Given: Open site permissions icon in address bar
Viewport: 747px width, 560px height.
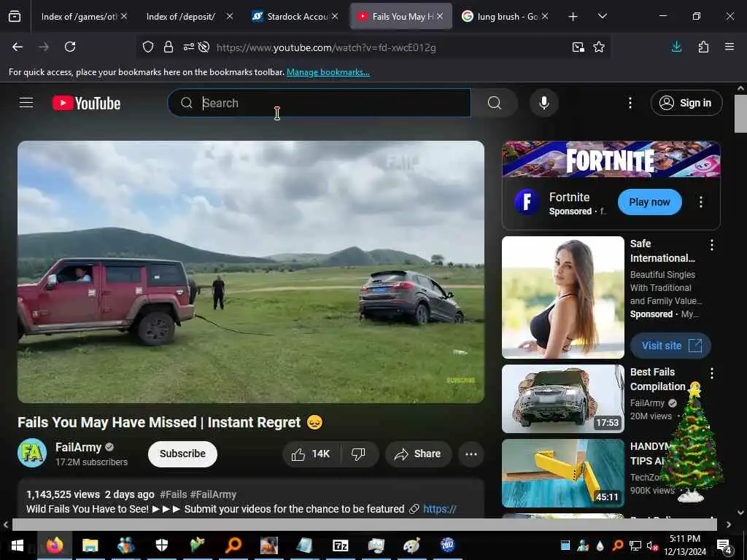Looking at the screenshot, I should pos(189,47).
